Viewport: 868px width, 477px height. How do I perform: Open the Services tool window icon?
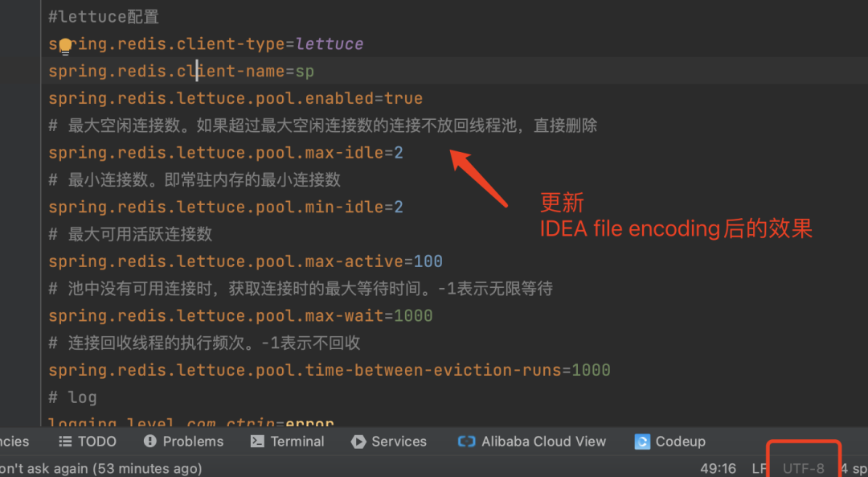click(358, 442)
